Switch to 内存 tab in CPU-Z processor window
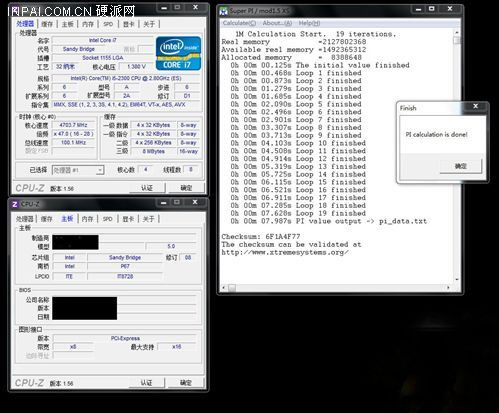This screenshot has height=413, width=499. (88, 24)
